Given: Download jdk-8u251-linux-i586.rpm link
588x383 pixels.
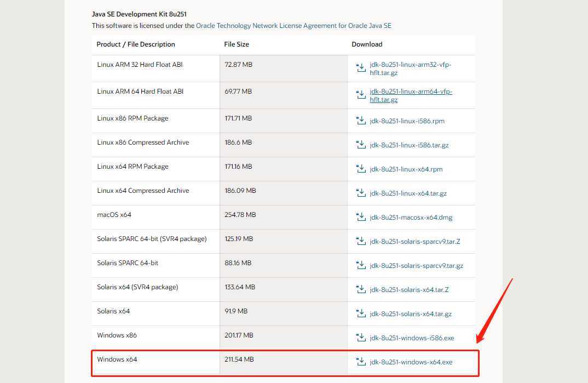Looking at the screenshot, I should 407,121.
